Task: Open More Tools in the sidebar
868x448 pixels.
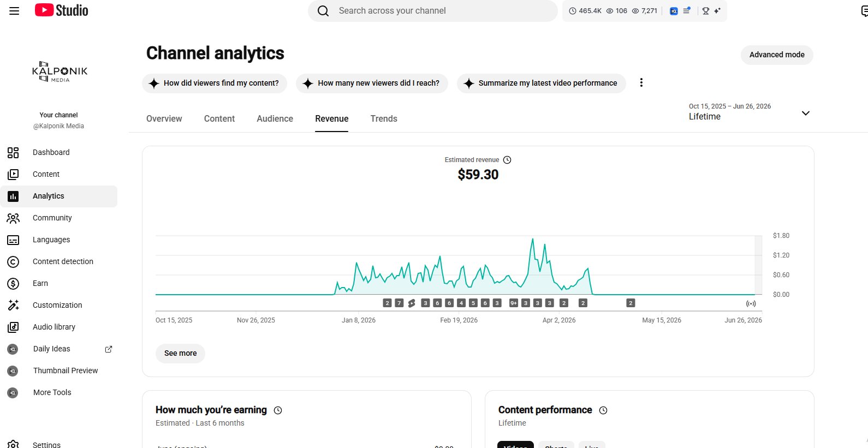Action: pos(59,392)
